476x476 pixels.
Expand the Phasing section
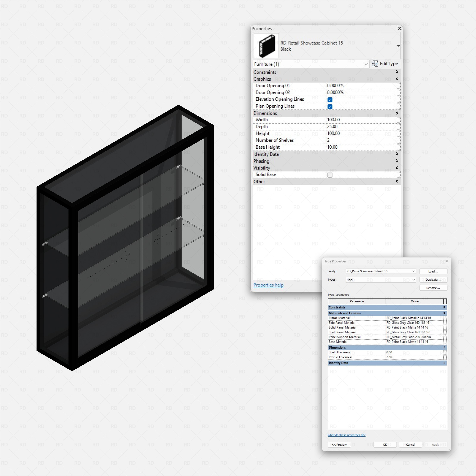(397, 161)
